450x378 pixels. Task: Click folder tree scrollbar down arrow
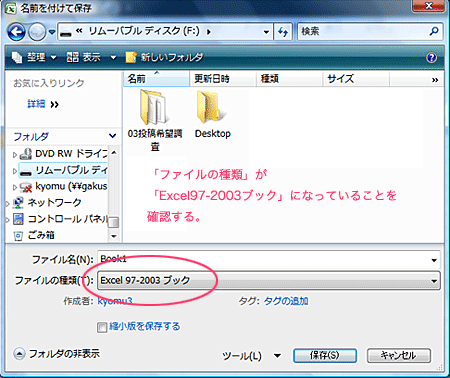114,236
